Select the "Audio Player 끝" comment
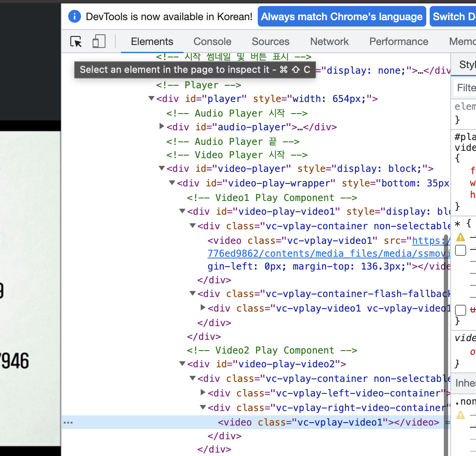The width and height of the screenshot is (476, 456). coord(233,141)
